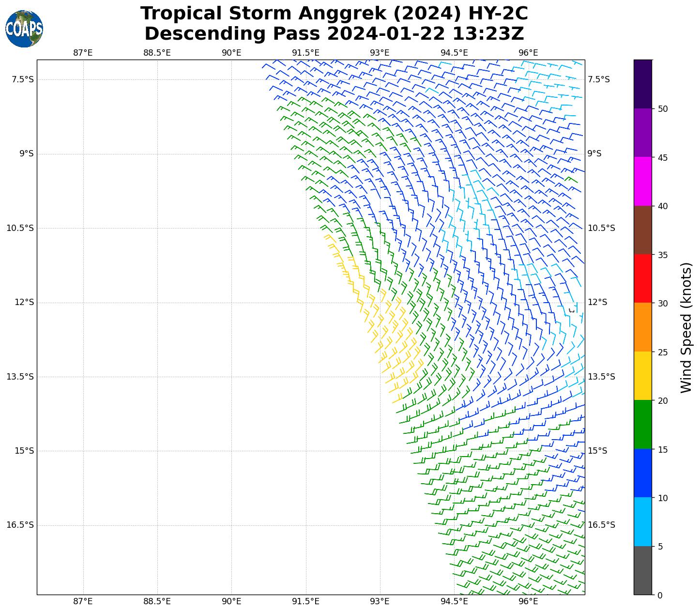Click the small island outline near 12°S

572,309
